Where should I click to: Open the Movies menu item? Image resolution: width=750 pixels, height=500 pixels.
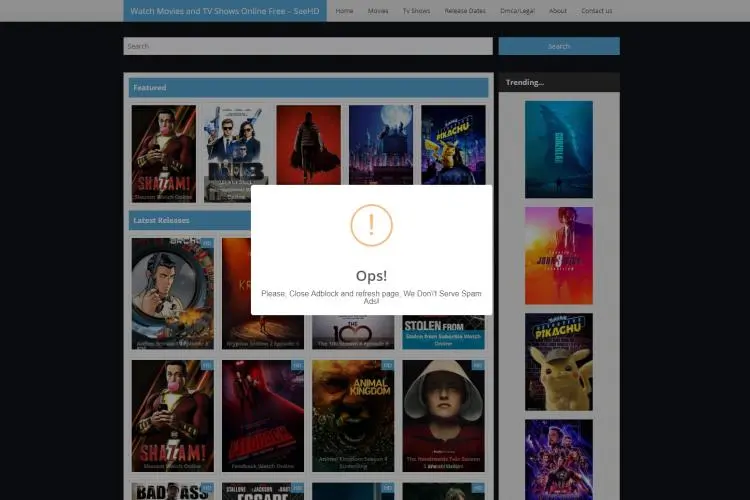pyautogui.click(x=377, y=11)
